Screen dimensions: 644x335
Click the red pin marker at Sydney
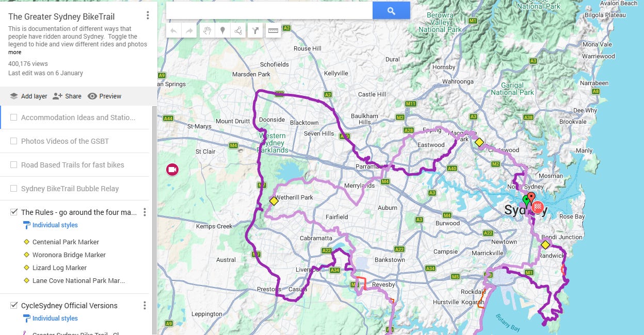point(531,198)
